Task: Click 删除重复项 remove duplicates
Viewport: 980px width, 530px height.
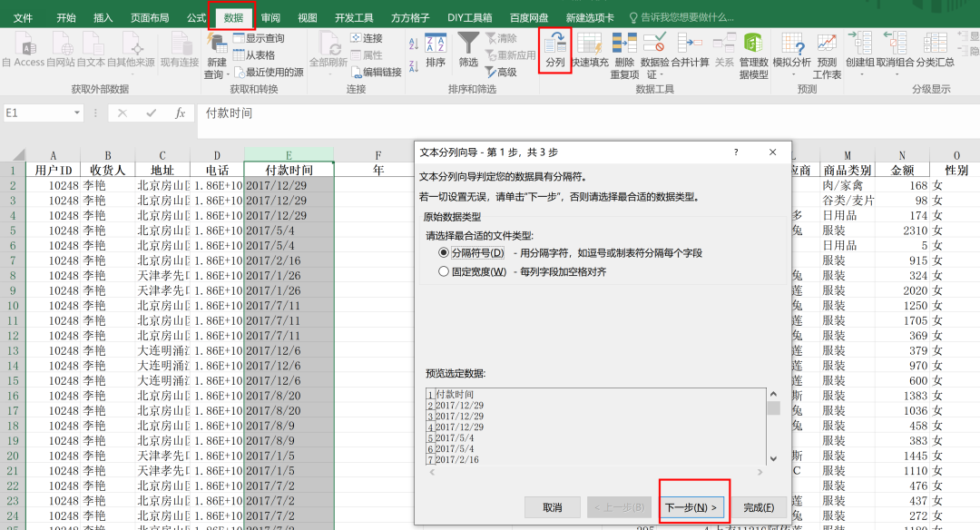Action: pos(624,56)
